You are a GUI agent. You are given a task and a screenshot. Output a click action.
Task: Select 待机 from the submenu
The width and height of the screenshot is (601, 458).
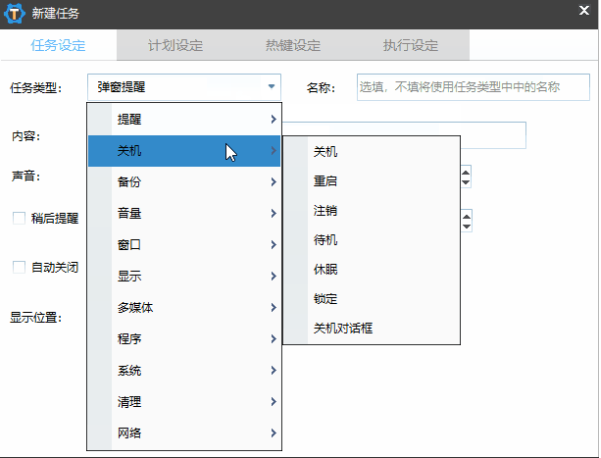coord(325,240)
